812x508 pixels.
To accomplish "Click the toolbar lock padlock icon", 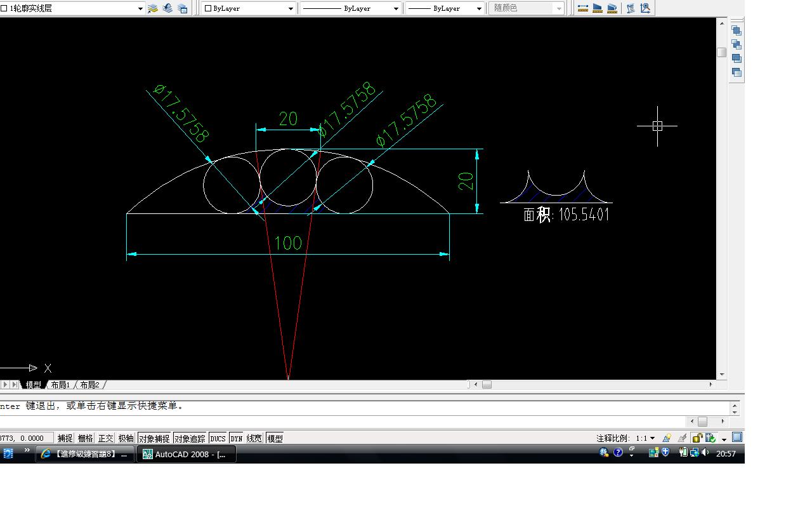I will pos(697,438).
